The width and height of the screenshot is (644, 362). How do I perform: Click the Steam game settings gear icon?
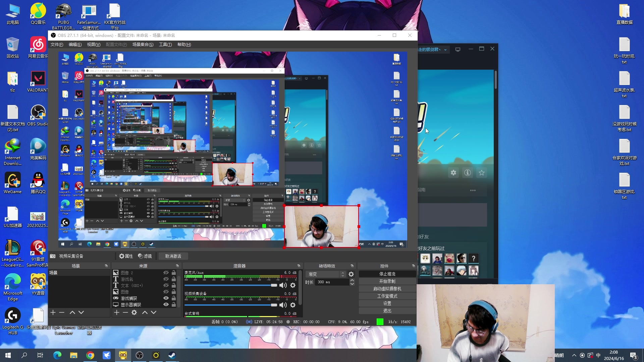[453, 173]
